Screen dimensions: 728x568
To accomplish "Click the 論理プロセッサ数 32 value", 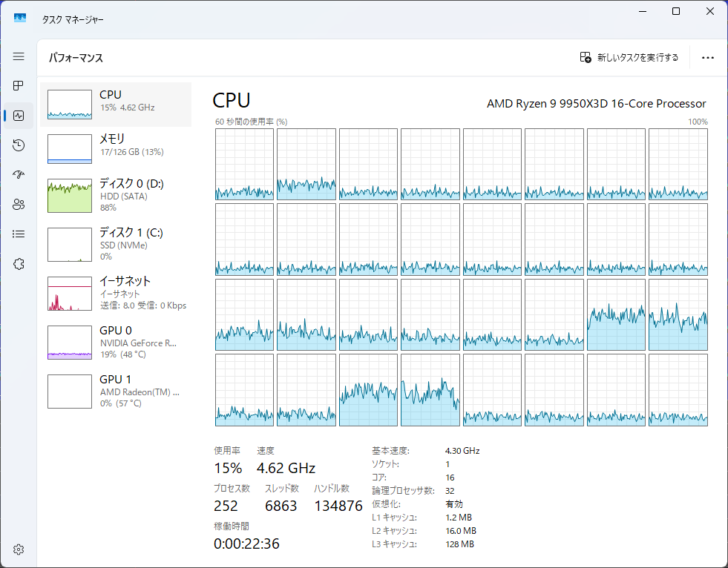I will coord(450,491).
